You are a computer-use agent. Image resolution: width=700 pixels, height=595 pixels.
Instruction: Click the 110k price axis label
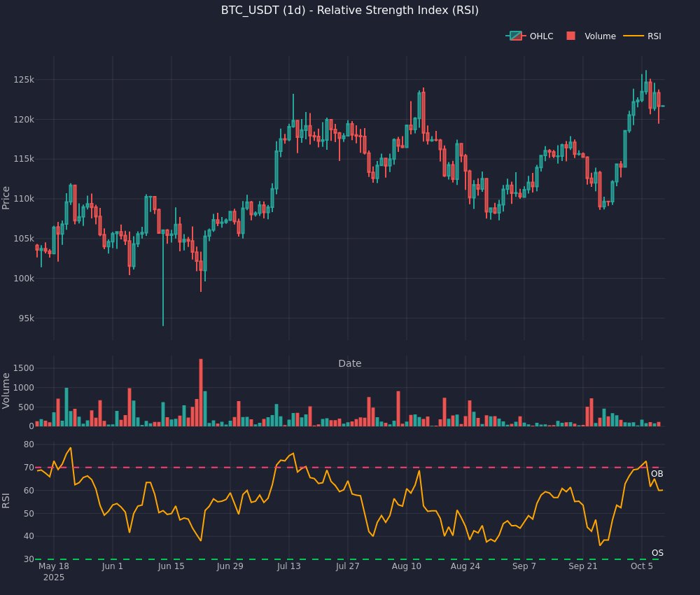coord(24,199)
